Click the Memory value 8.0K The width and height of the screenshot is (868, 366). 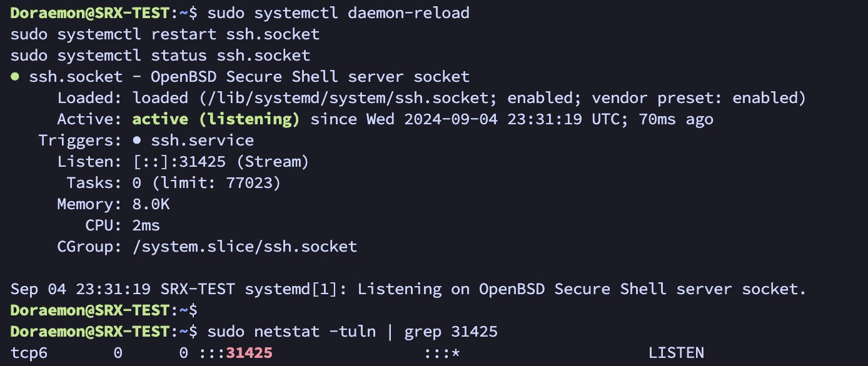[x=151, y=204]
